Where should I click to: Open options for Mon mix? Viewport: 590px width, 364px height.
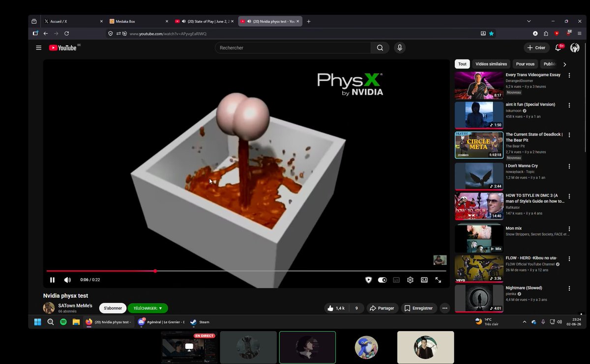click(x=569, y=228)
